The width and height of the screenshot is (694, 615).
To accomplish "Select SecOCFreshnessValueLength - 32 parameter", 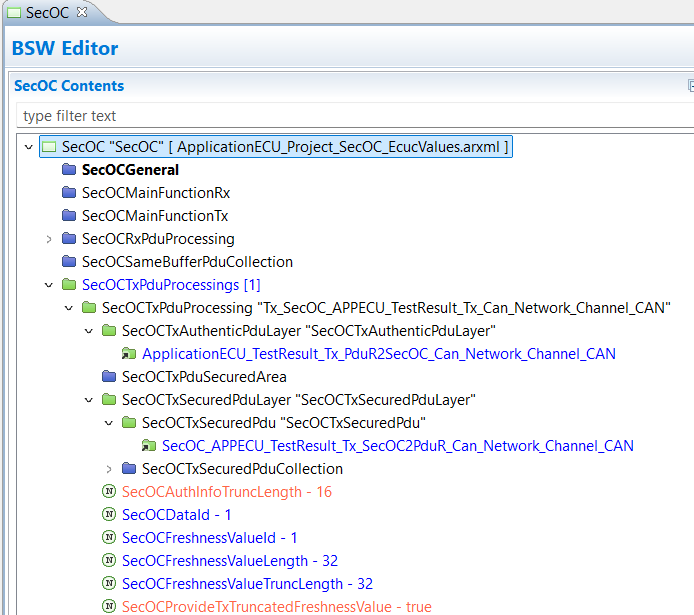I will tap(230, 561).
